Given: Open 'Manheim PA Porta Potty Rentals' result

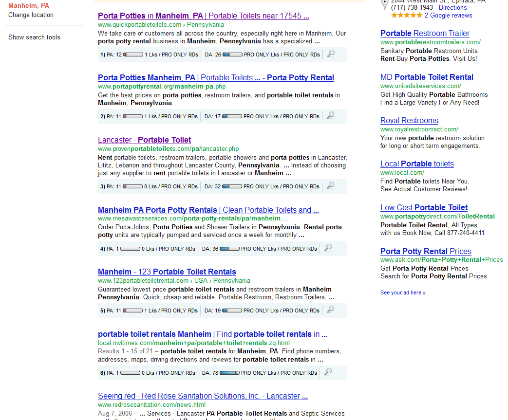Looking at the screenshot, I should (x=208, y=210).
